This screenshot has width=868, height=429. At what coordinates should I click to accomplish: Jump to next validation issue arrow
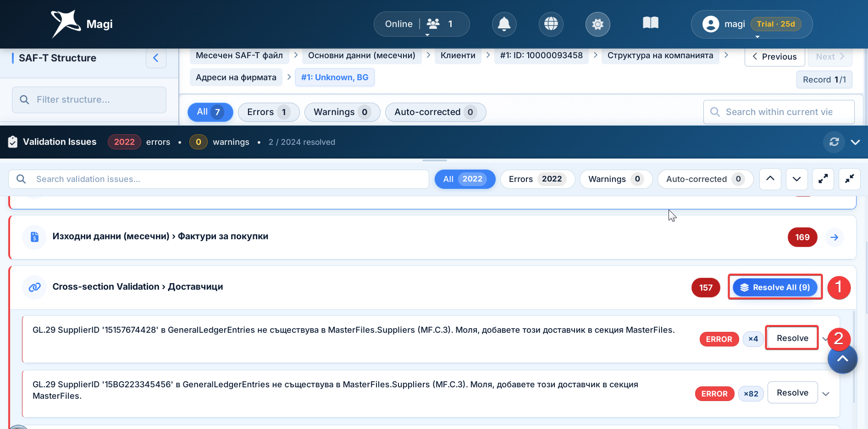[797, 179]
